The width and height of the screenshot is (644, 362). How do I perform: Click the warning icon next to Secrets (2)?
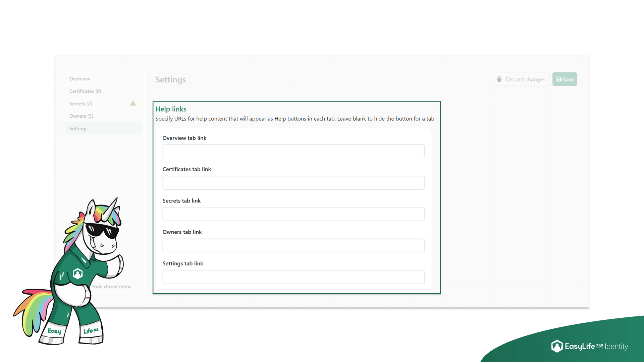[x=133, y=104]
